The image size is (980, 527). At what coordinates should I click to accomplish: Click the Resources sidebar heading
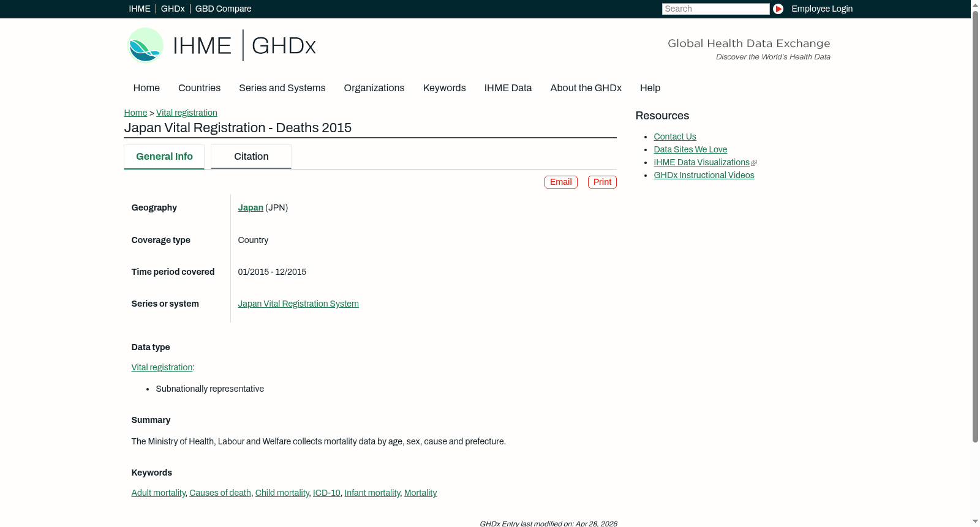click(x=662, y=116)
